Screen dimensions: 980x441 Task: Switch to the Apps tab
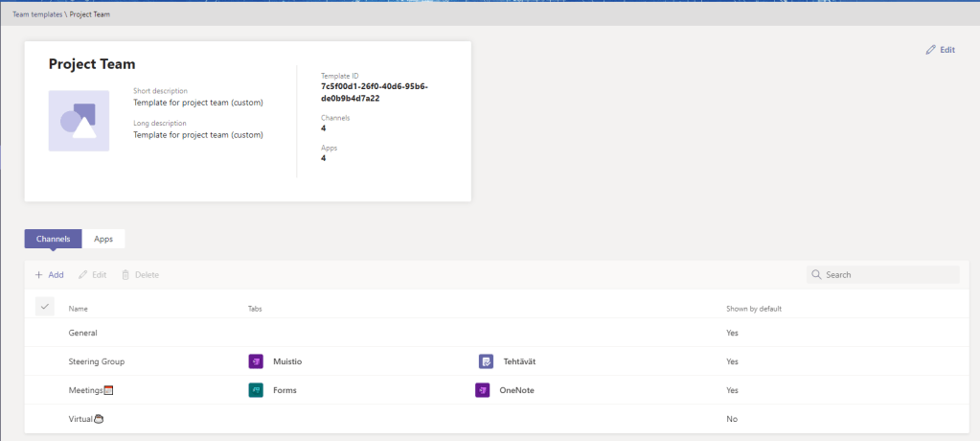[x=103, y=239]
